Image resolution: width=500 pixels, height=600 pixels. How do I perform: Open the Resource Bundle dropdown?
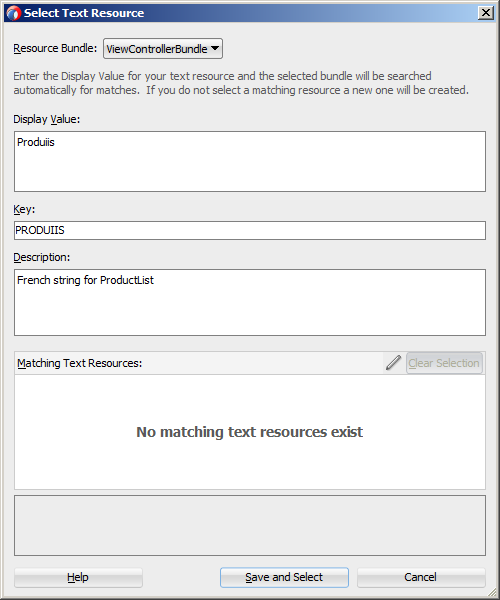[x=163, y=49]
